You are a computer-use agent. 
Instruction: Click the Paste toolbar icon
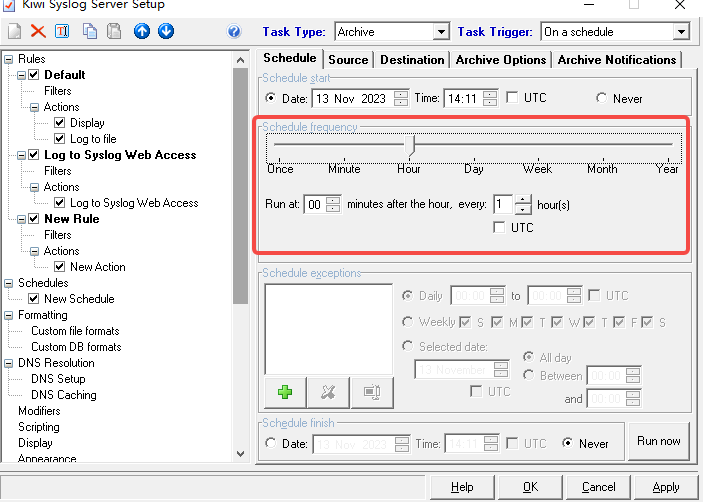[114, 31]
